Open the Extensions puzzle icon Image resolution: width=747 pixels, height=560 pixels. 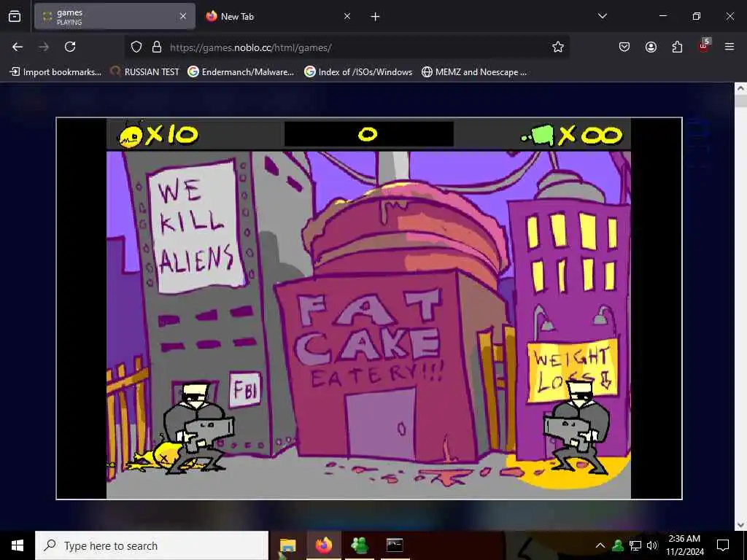click(x=677, y=47)
